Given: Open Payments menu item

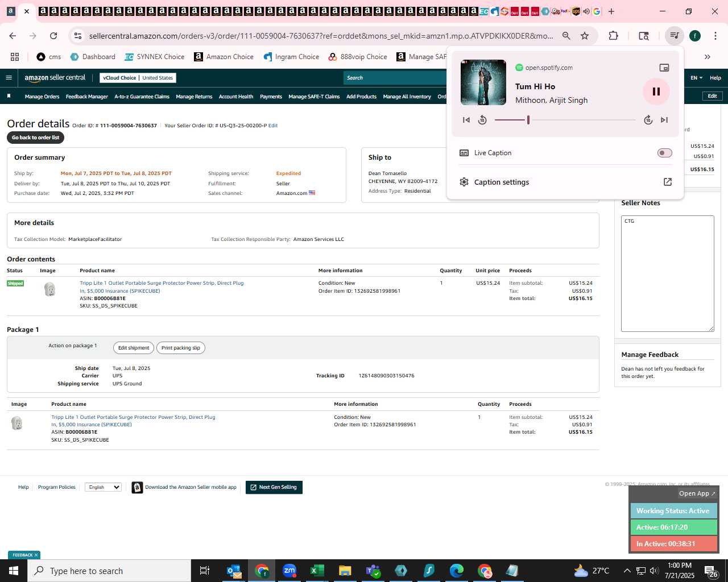Looking at the screenshot, I should click(271, 97).
